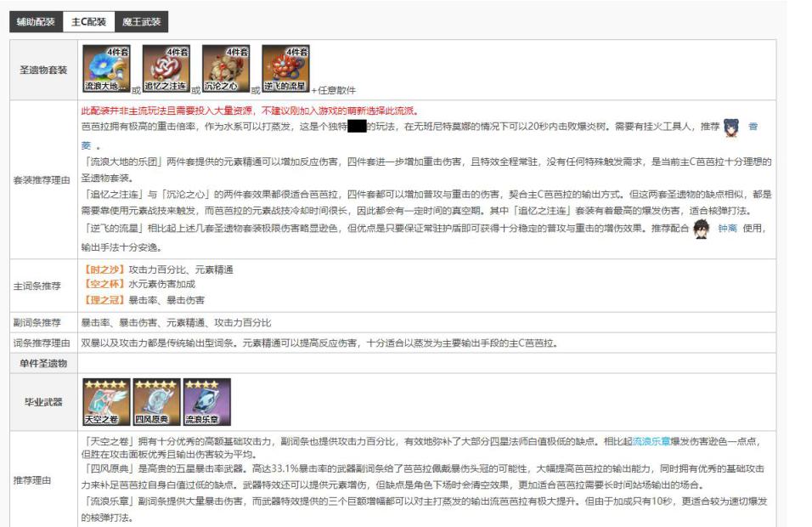Click the 钟离 character avatar
This screenshot has height=527, width=812.
(x=702, y=229)
